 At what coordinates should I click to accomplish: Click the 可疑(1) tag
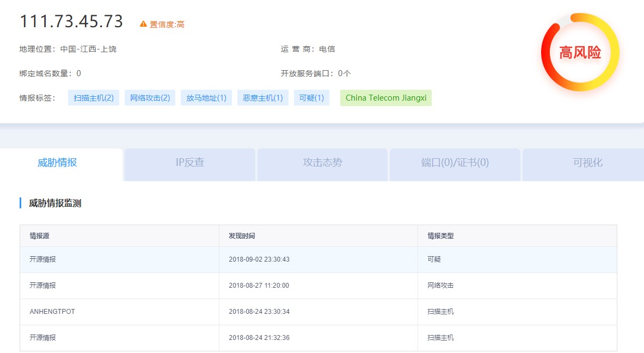(x=311, y=98)
